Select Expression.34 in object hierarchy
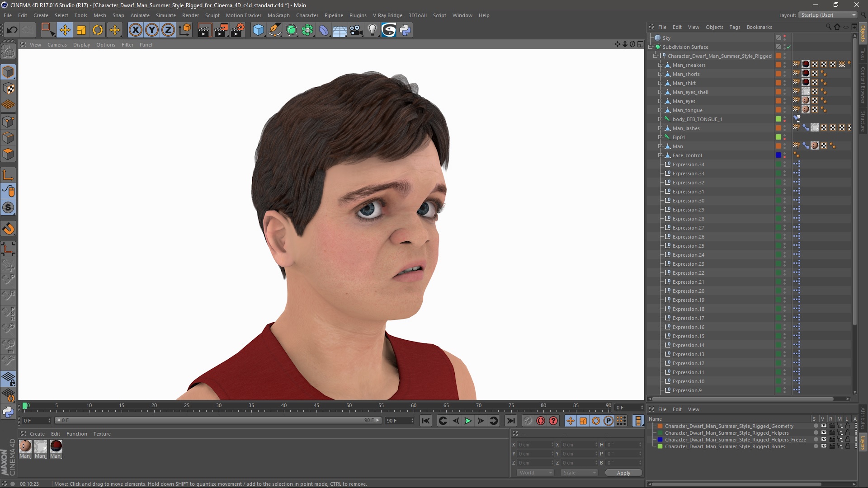The height and width of the screenshot is (488, 868). pyautogui.click(x=689, y=164)
